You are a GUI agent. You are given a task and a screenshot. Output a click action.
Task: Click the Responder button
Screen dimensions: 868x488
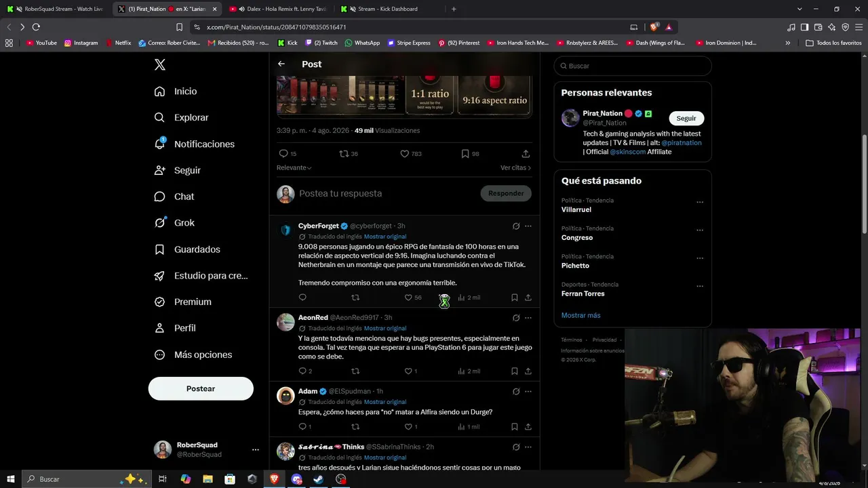tap(506, 193)
